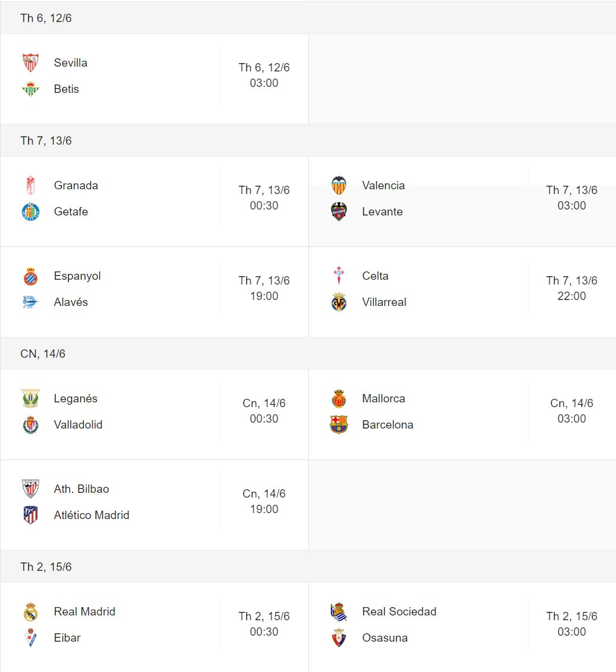The height and width of the screenshot is (672, 616).
Task: Select the Getafe team logo
Action: tap(30, 211)
